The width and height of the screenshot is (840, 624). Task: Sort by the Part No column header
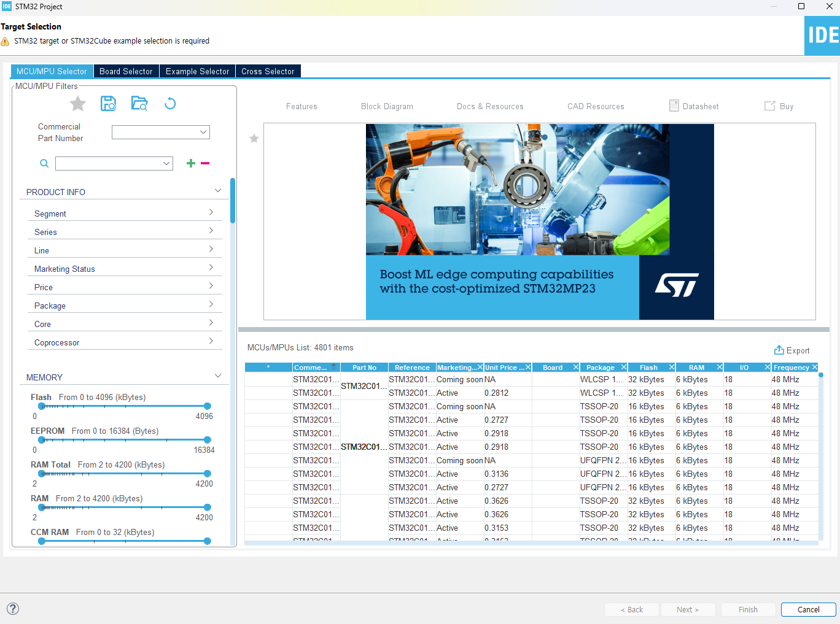click(364, 368)
